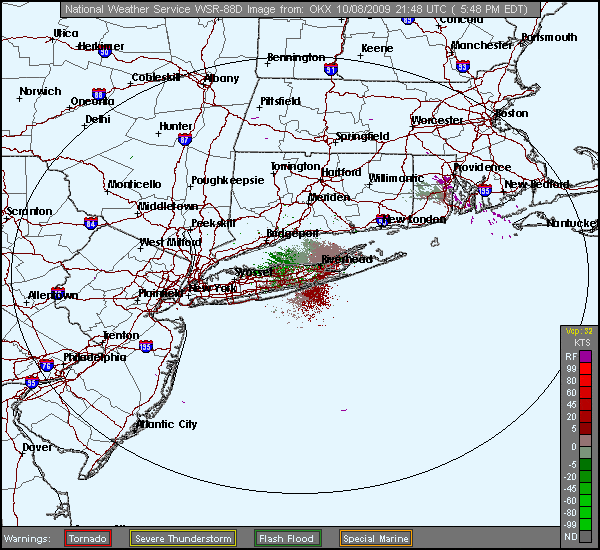The height and width of the screenshot is (550, 600).
Task: Click the Torrington city label
Action: pos(295,166)
